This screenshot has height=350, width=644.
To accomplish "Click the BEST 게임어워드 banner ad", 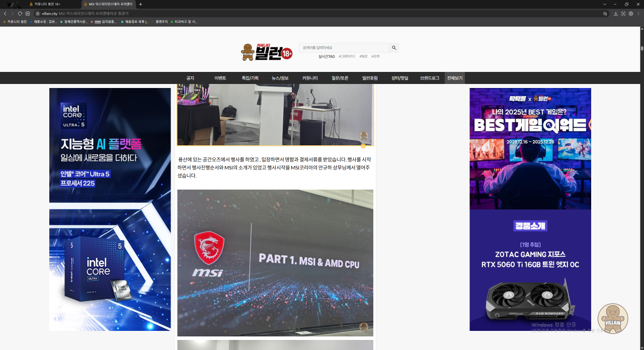I will 530,148.
